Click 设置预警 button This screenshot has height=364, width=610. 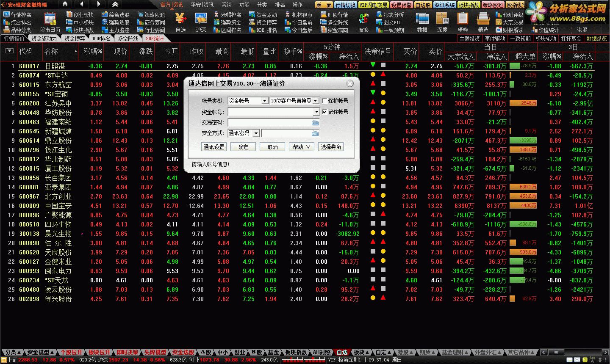[x=401, y=5]
